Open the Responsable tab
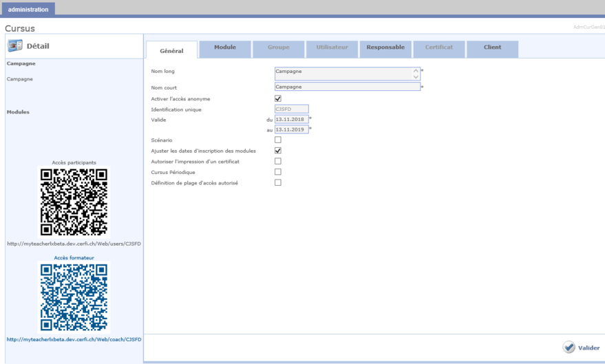The height and width of the screenshot is (364, 605). pos(385,48)
